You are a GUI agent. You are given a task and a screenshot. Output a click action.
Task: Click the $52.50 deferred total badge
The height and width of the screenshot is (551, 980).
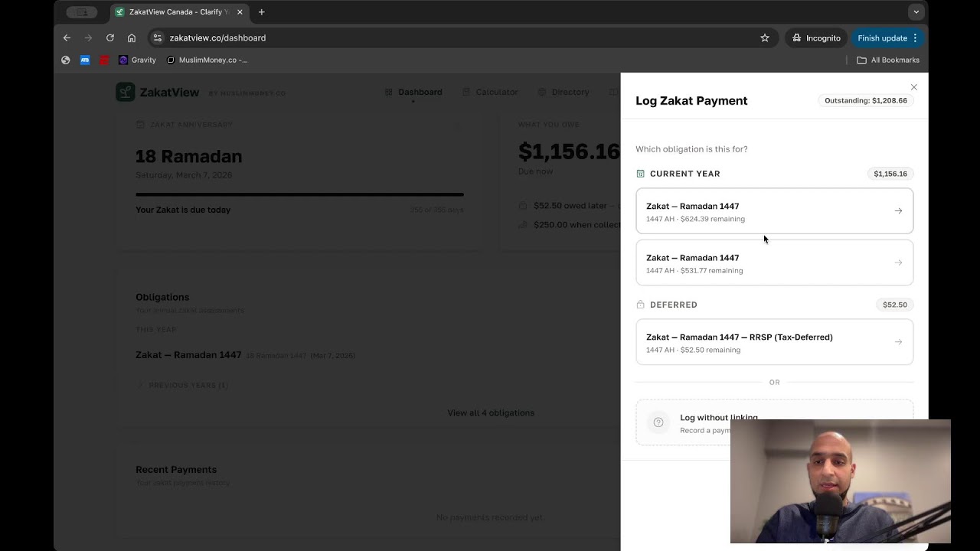coord(895,305)
